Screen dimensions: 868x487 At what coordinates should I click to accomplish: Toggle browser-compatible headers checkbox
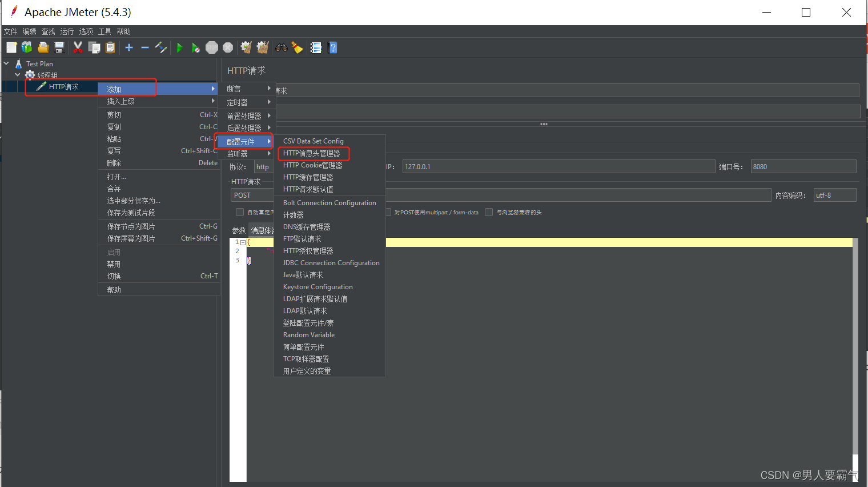tap(489, 212)
